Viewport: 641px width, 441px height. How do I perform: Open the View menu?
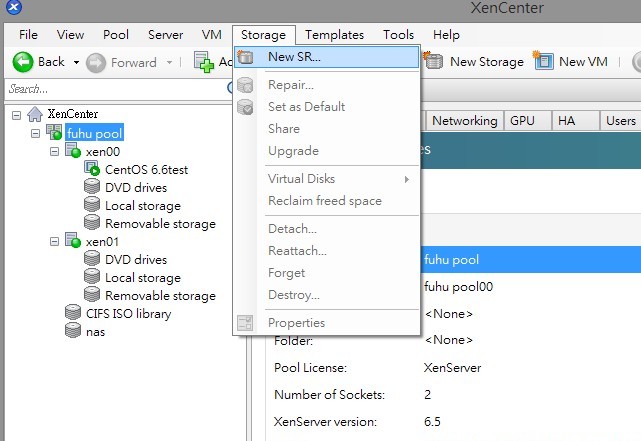[70, 35]
